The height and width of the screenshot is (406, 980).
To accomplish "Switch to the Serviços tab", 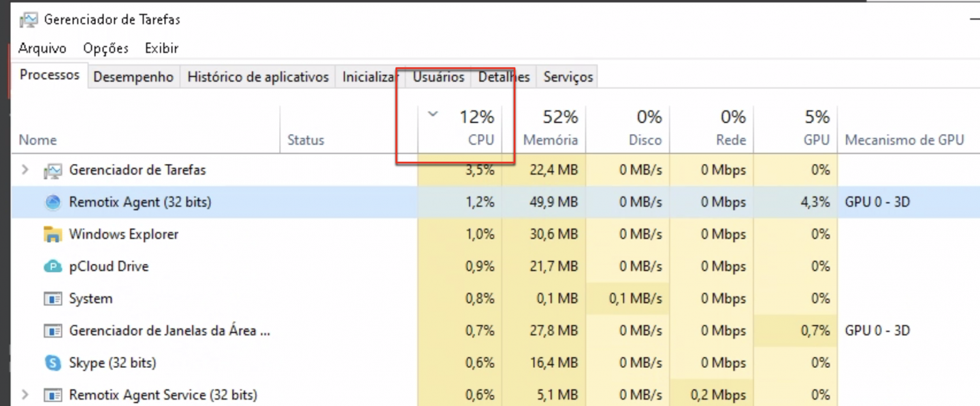I will click(x=568, y=77).
